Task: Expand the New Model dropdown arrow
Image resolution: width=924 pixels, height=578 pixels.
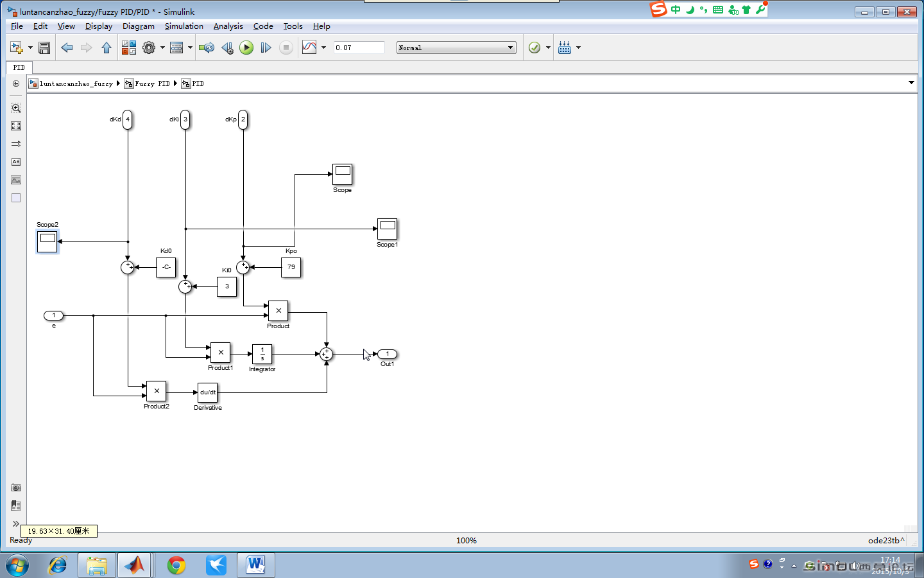Action: (30, 48)
